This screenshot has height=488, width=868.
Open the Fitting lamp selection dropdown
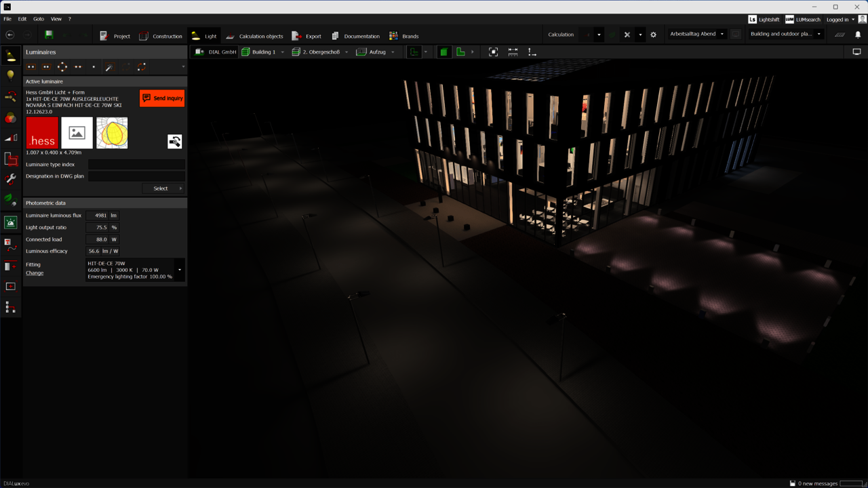(180, 270)
